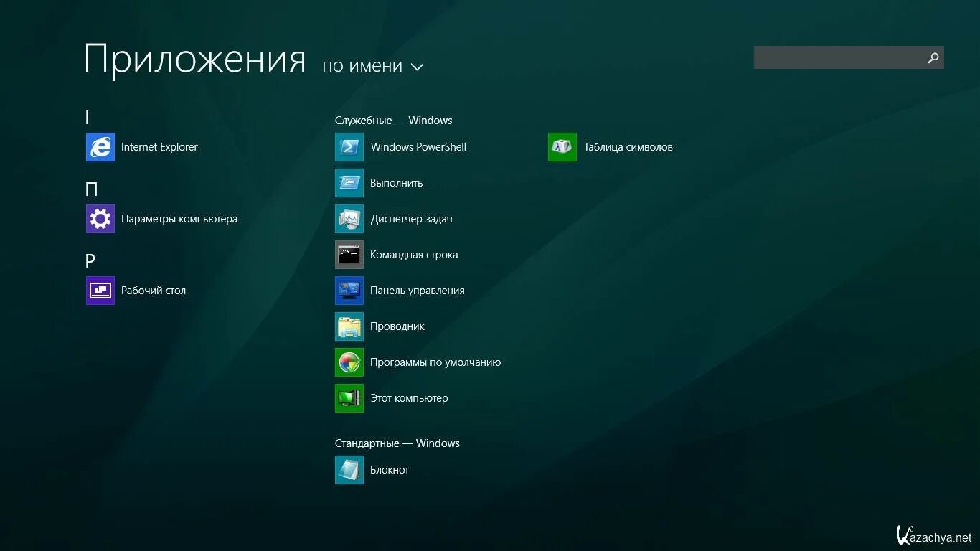Open the Internet Explorer icon
980x551 pixels.
[x=100, y=147]
